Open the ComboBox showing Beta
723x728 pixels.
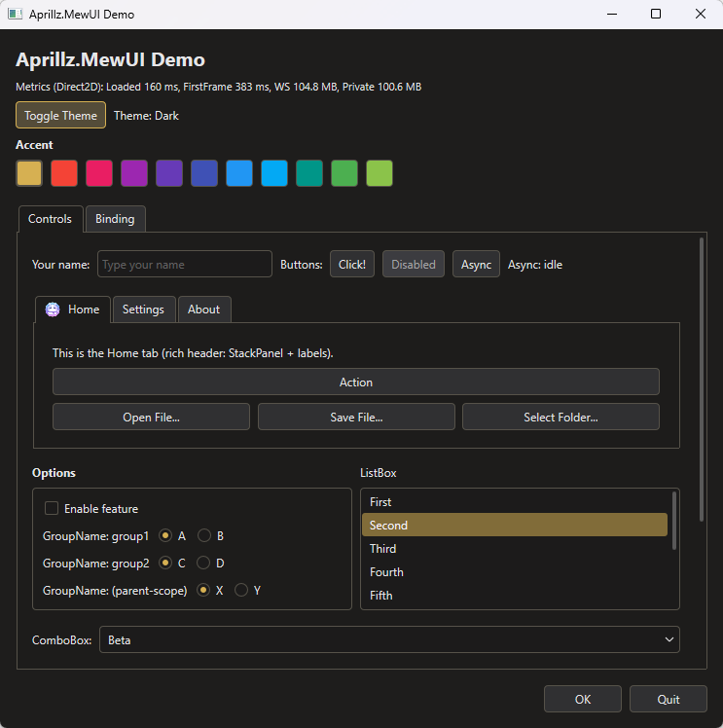point(389,639)
